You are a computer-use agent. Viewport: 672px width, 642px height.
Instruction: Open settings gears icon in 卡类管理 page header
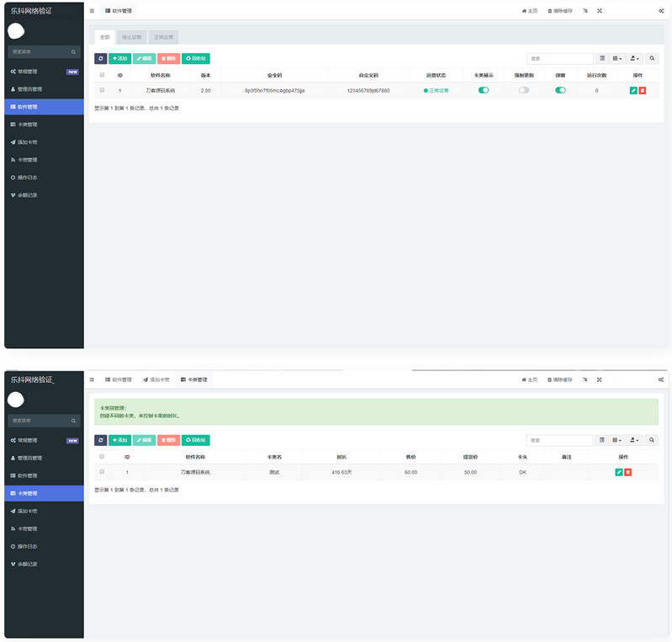661,379
